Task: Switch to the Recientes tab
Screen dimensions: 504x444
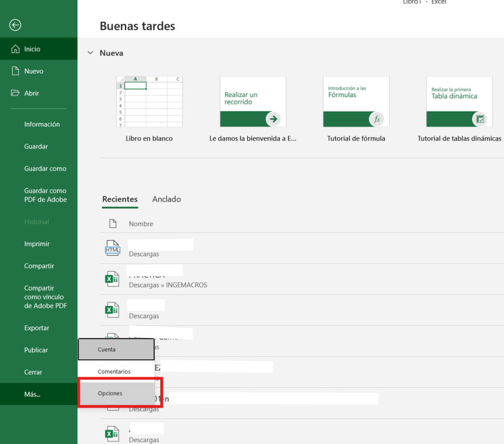Action: pyautogui.click(x=120, y=199)
